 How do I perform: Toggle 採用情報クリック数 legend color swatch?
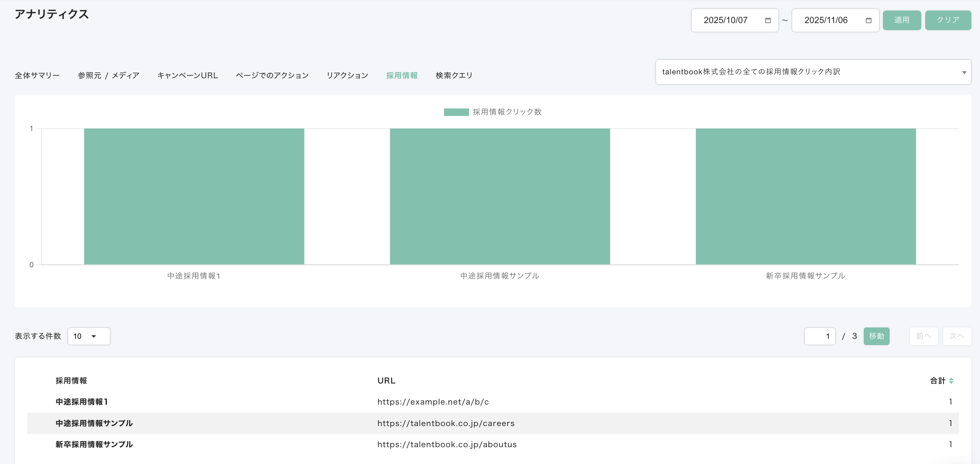456,112
